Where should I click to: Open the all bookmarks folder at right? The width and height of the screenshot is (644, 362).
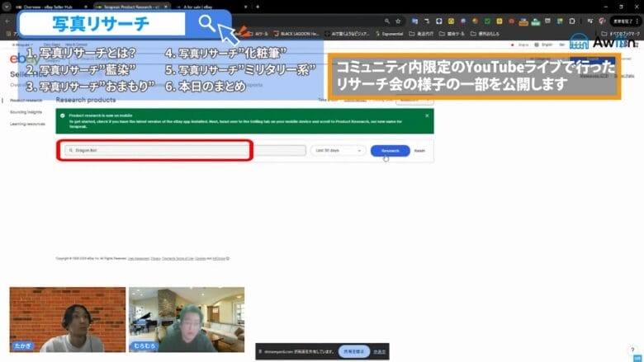coord(620,34)
